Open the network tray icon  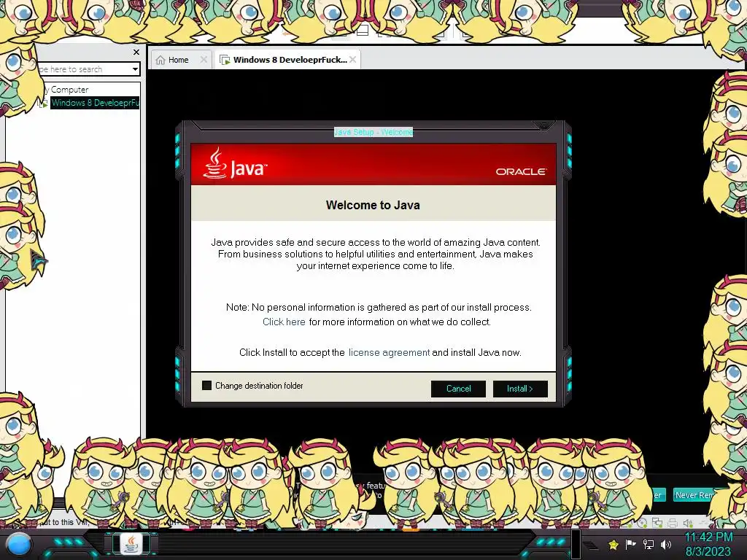(x=648, y=544)
